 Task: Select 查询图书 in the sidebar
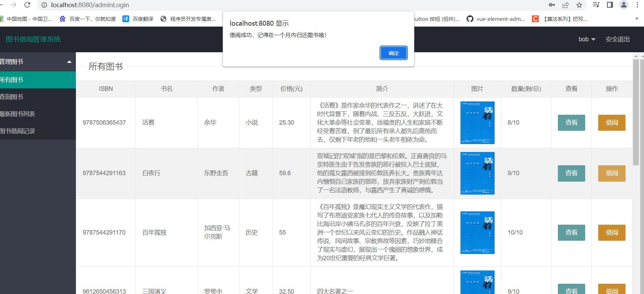point(38,97)
